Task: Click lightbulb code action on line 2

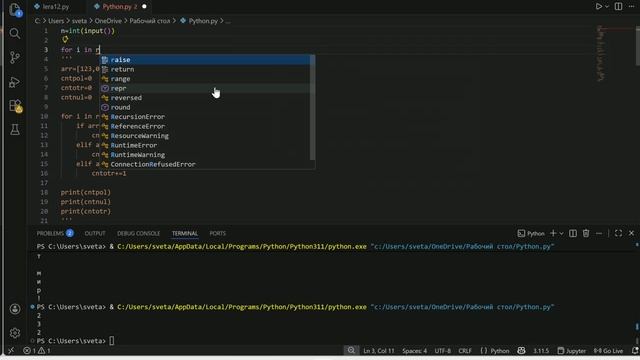Action: [65, 40]
